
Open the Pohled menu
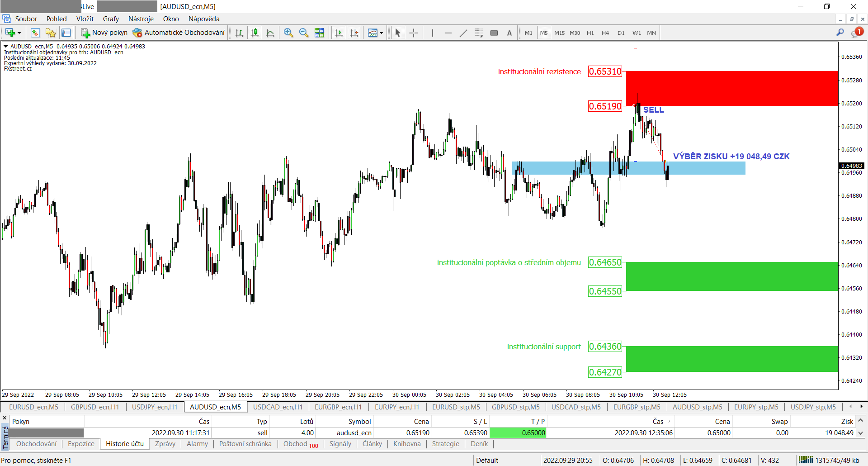point(57,19)
